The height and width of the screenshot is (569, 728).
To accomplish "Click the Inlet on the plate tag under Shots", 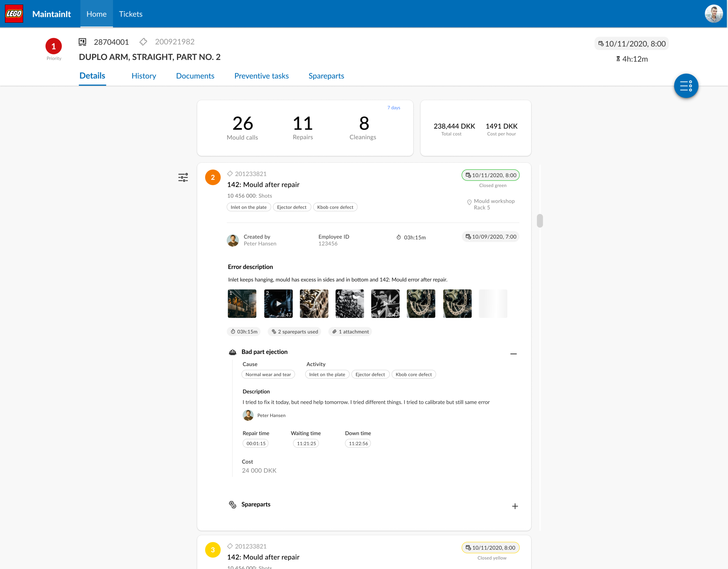I will click(249, 207).
